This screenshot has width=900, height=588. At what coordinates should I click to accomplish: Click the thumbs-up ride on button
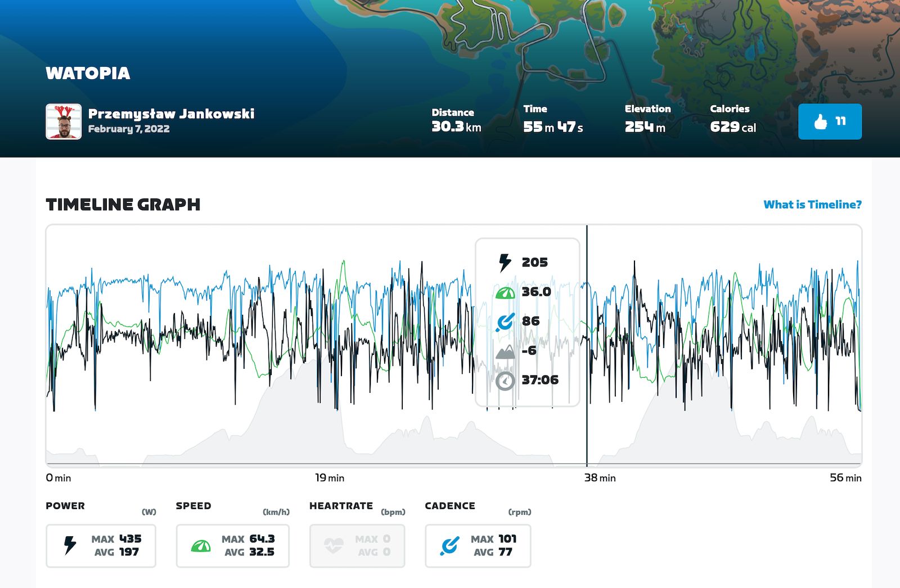coord(830,121)
